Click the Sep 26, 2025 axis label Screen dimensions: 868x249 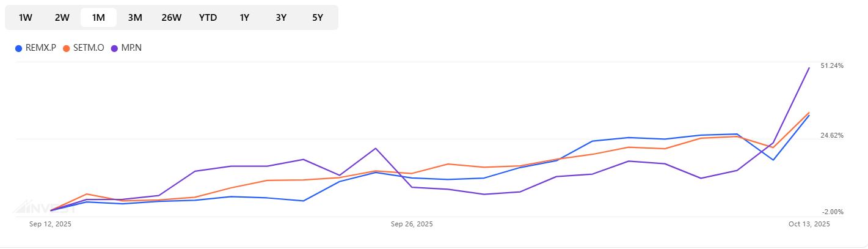click(412, 225)
